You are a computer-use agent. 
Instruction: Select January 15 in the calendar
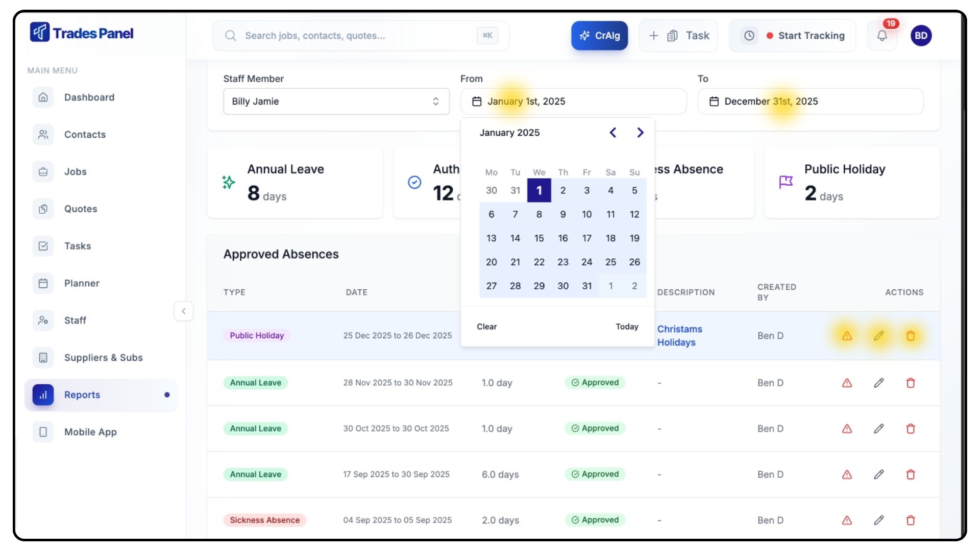pyautogui.click(x=539, y=238)
